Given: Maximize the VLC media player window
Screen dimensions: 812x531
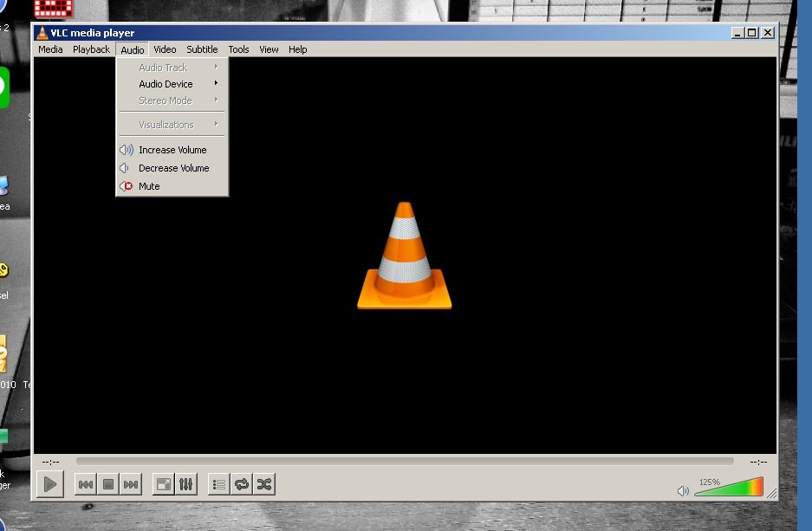Looking at the screenshot, I should coord(752,33).
